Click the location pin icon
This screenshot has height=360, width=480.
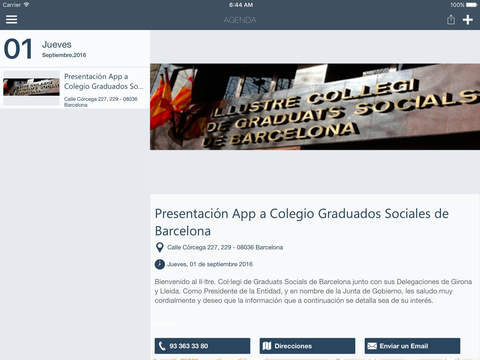click(160, 247)
